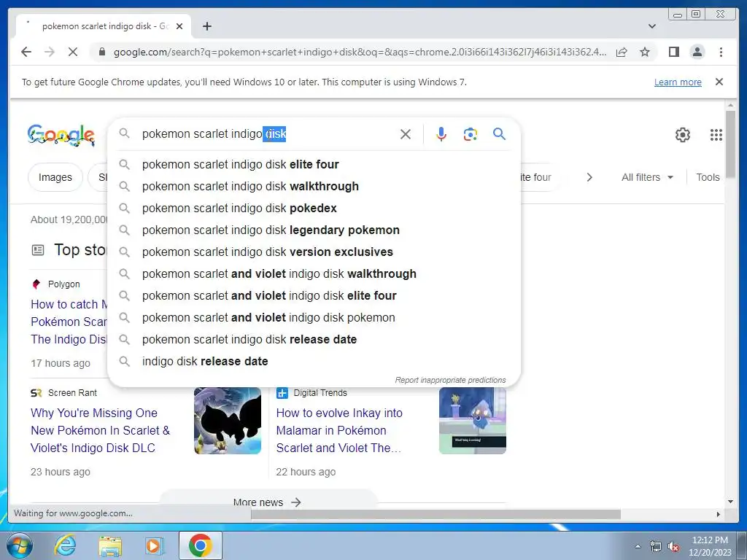This screenshot has width=747, height=560.
Task: Choose suggestion 'indigo disk walkthrough'
Action: click(314, 186)
